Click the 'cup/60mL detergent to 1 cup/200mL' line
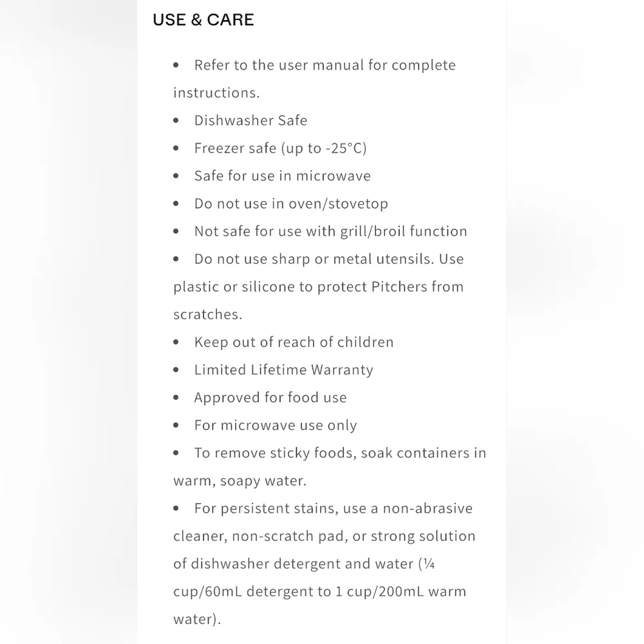Screen dimensions: 644x644 tap(319, 591)
